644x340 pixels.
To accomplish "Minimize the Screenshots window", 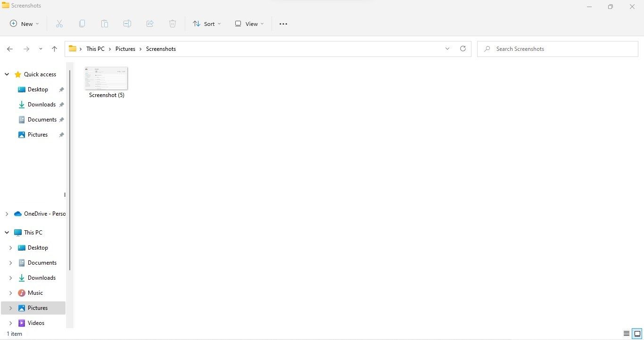I will tap(589, 7).
